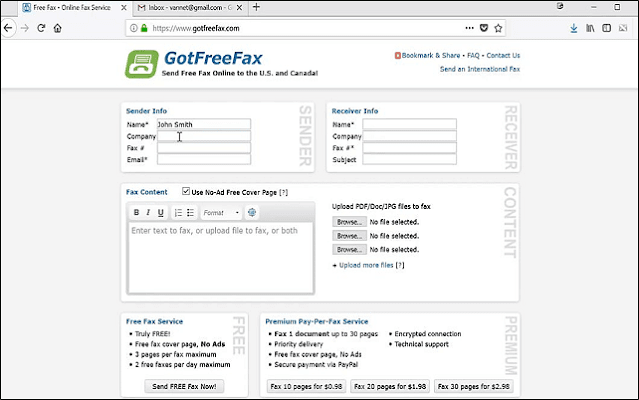Image resolution: width=639 pixels, height=400 pixels.
Task: Click the third Browse button
Action: pyautogui.click(x=349, y=249)
